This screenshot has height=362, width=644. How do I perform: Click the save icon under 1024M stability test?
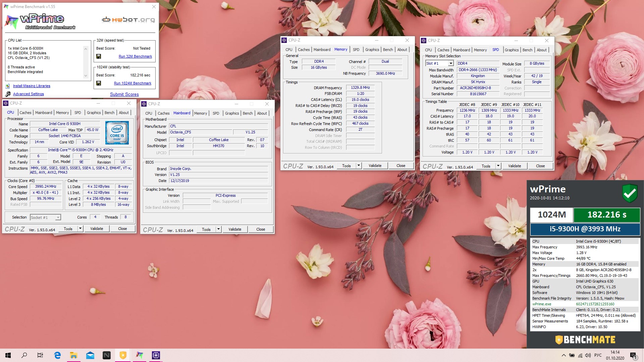[99, 83]
